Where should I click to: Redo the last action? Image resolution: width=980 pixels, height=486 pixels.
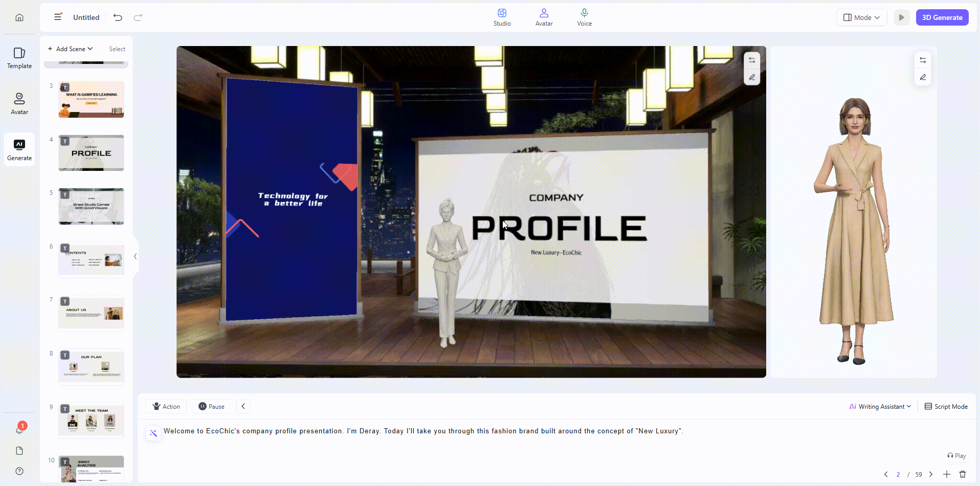[x=138, y=17]
